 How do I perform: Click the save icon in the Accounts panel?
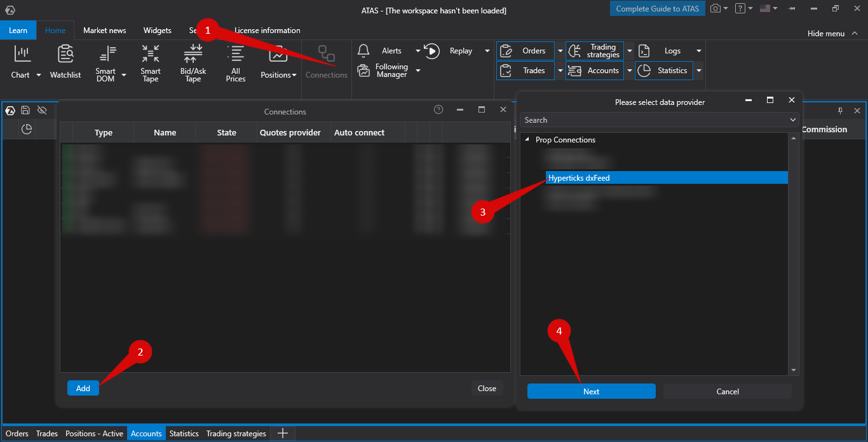[25, 110]
